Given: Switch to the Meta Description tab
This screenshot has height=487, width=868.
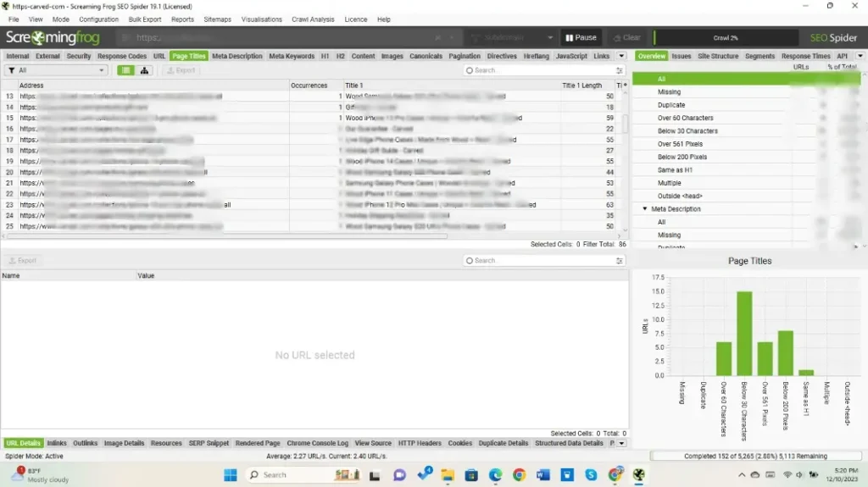Looking at the screenshot, I should [x=237, y=56].
